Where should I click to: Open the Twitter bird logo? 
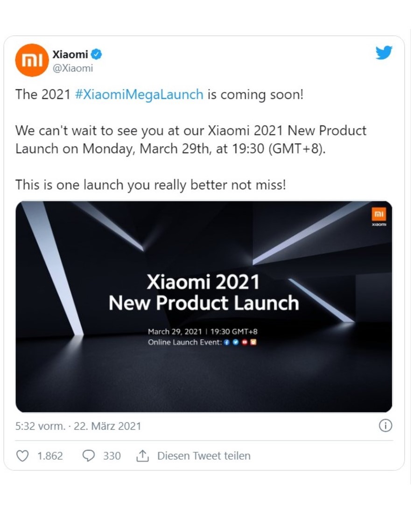pyautogui.click(x=384, y=53)
